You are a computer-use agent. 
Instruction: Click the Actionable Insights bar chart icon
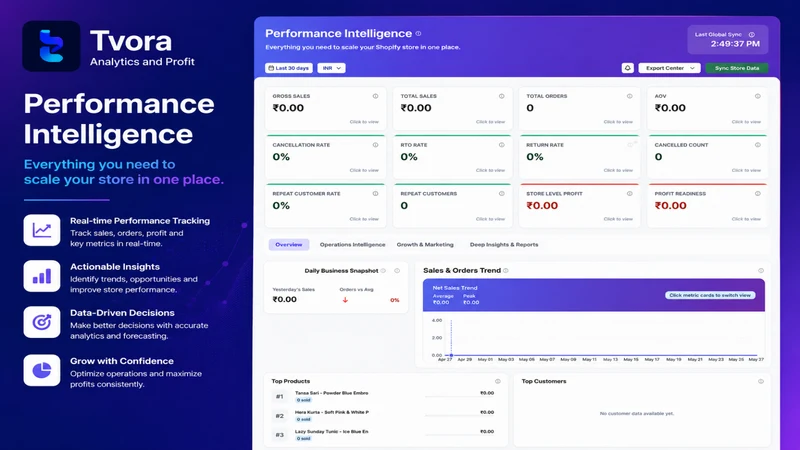point(42,276)
